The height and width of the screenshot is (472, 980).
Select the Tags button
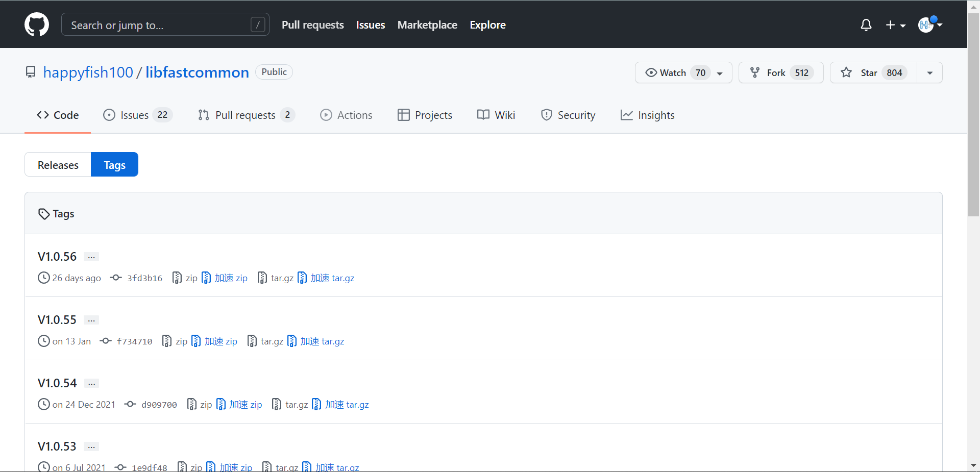114,165
